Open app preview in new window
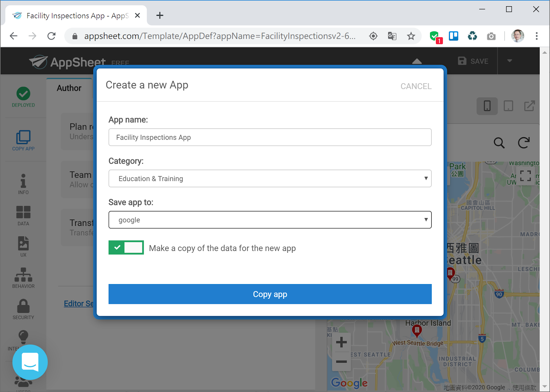 529,106
